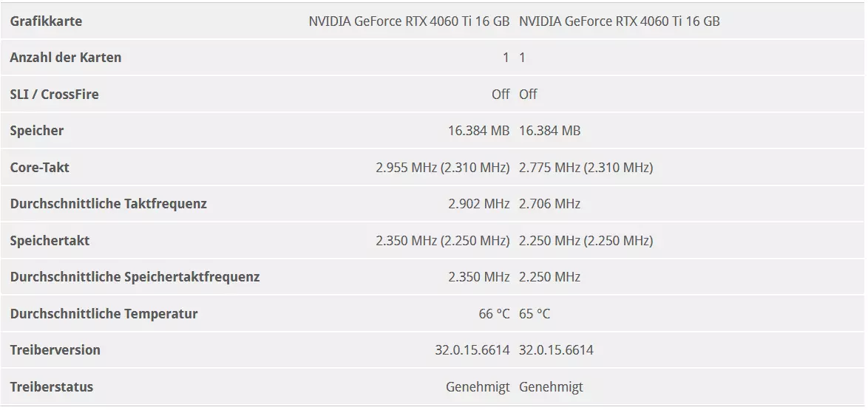868x410 pixels.
Task: Click the Grafikkarte row label
Action: click(46, 21)
